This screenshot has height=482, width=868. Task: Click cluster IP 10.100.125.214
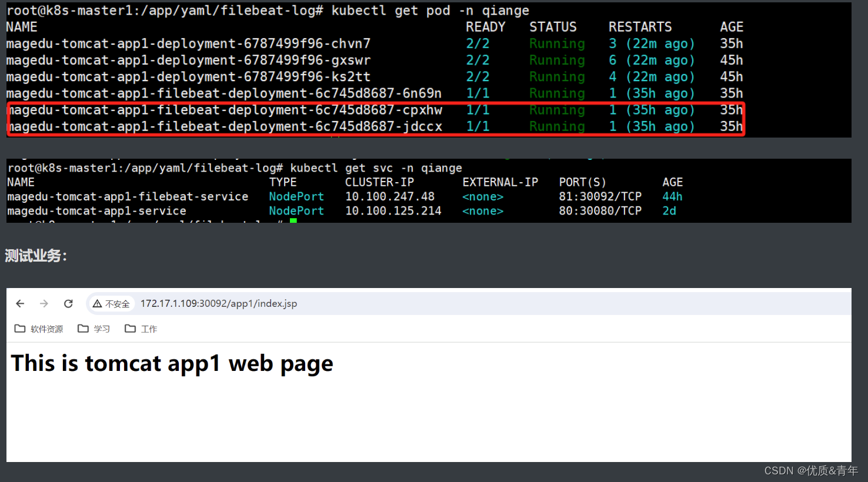393,210
